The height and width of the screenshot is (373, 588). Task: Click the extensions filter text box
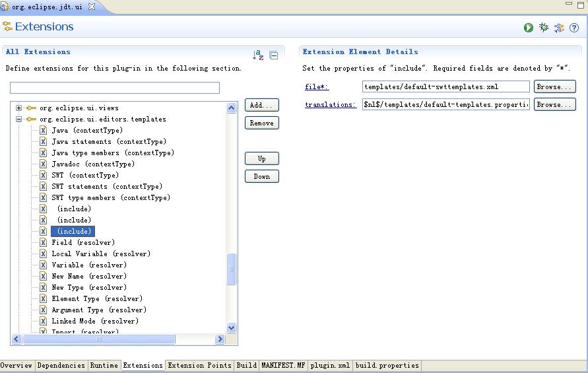(115, 88)
